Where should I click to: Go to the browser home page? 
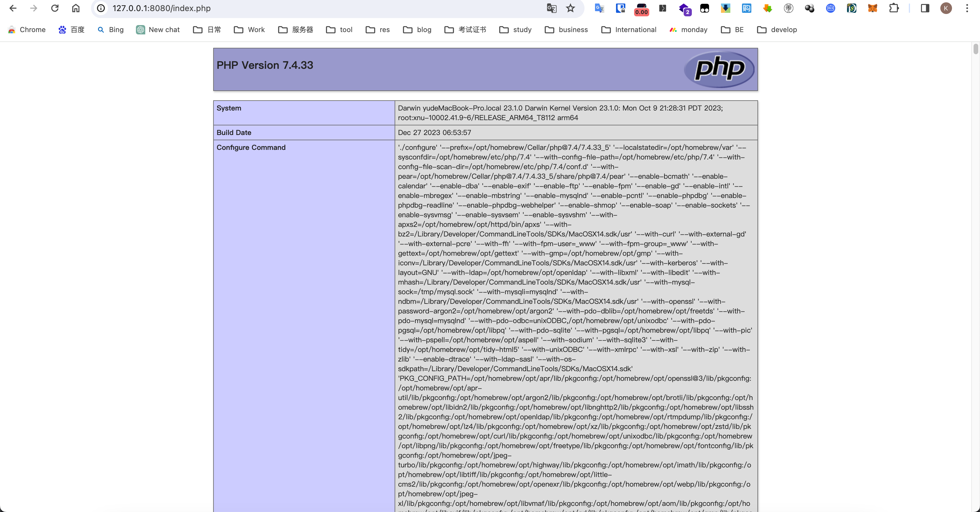(x=76, y=8)
